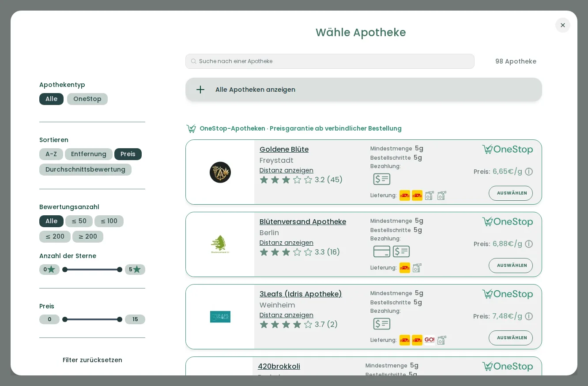Click DHL delivery icon for Blütenversand Apotheke
The image size is (588, 386).
point(405,268)
